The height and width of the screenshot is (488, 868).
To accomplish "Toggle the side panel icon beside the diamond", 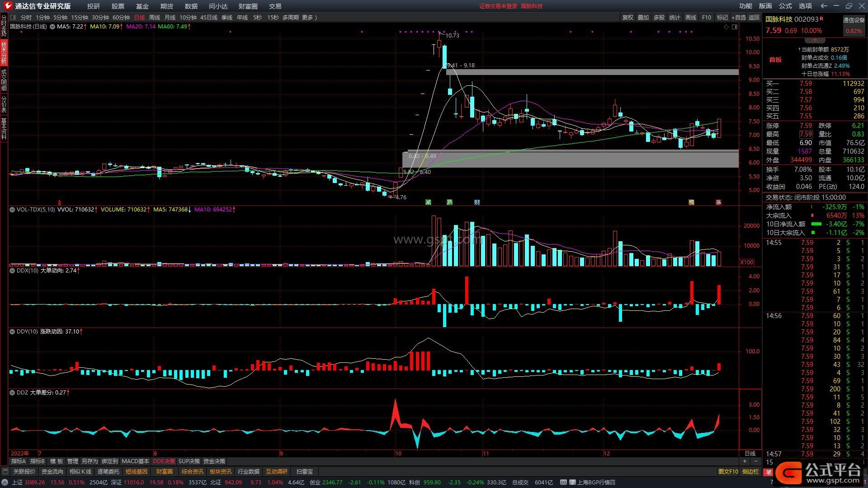I will [x=735, y=27].
